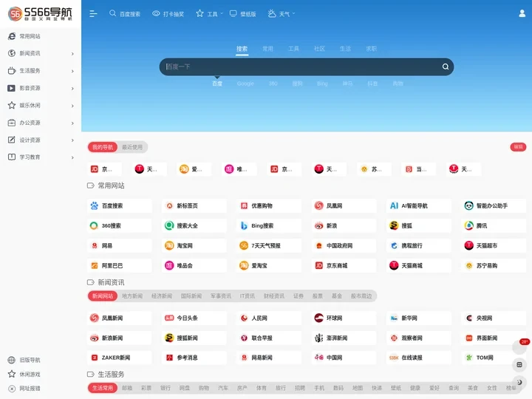Choose the 百度 search engine option
The width and height of the screenshot is (532, 399).
(217, 83)
